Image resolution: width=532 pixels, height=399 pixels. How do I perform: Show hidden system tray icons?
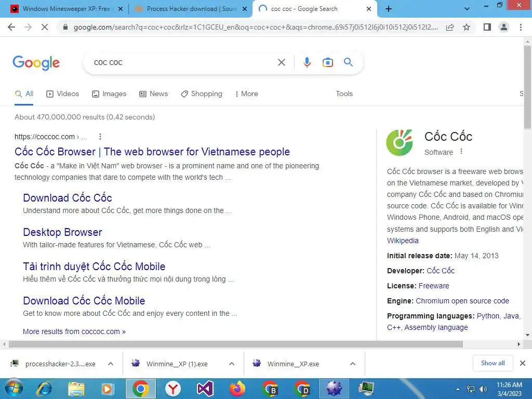point(458,389)
